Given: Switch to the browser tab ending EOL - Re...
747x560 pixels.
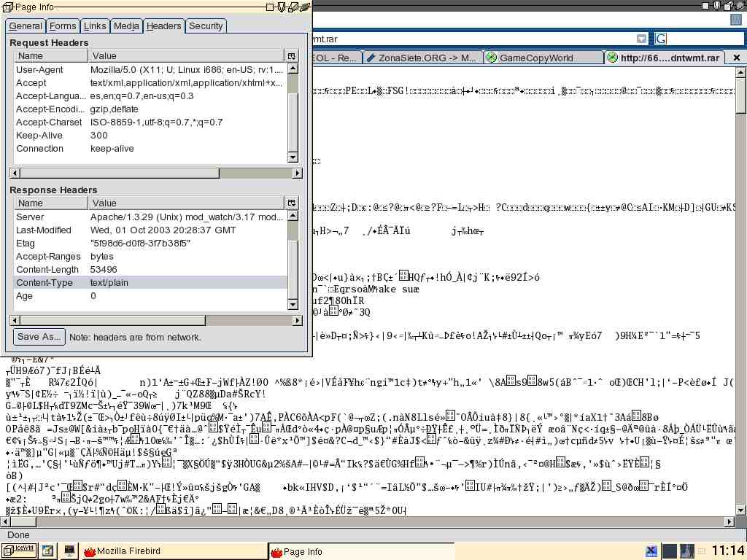Looking at the screenshot, I should 336,58.
